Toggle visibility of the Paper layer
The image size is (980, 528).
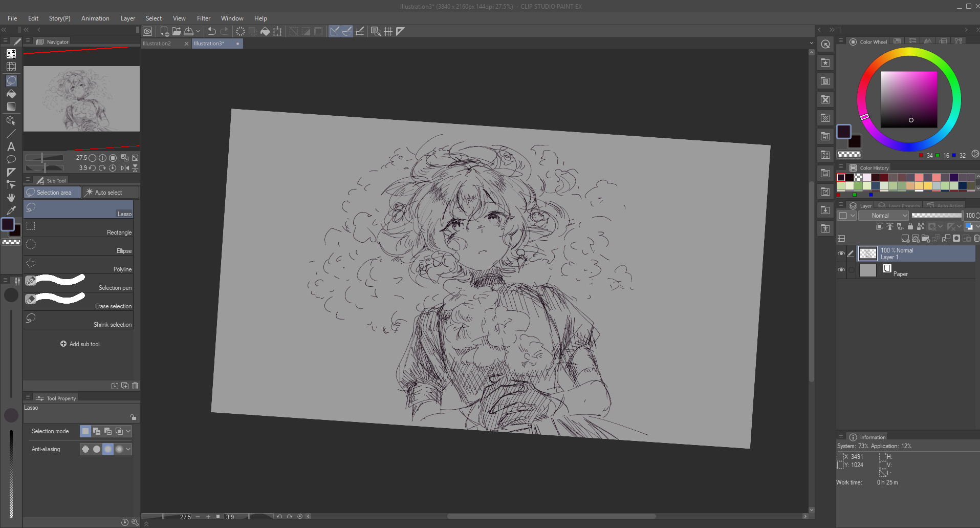[841, 270]
